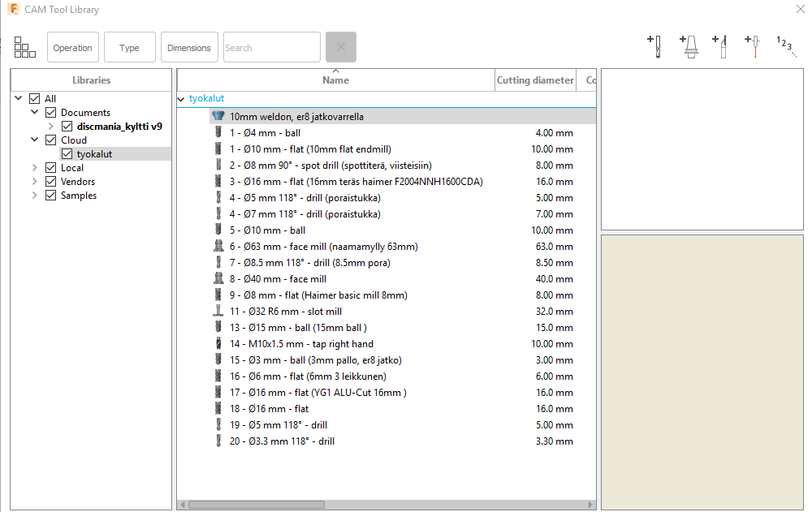The width and height of the screenshot is (812, 512).
Task: Open the Operation filter
Action: click(x=72, y=47)
